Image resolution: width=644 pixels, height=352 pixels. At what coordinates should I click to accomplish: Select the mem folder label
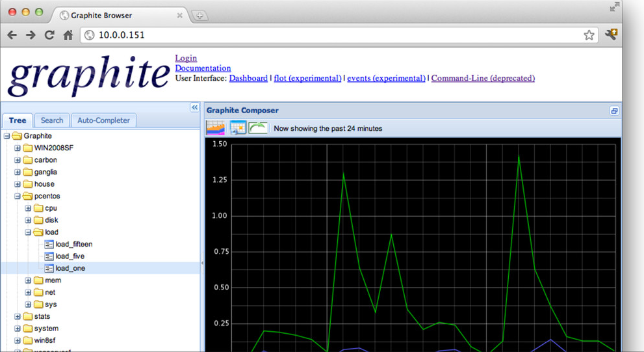tap(53, 280)
